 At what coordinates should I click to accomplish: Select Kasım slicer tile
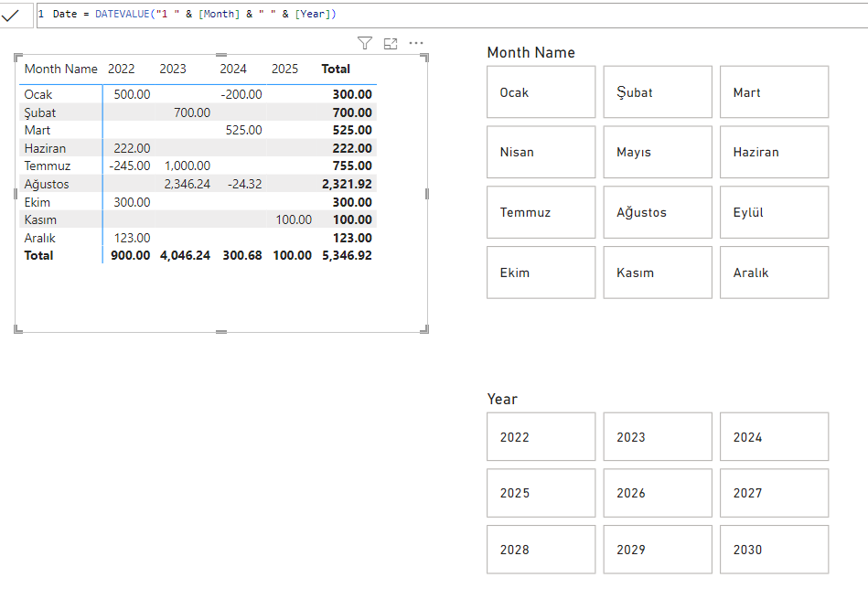click(658, 273)
